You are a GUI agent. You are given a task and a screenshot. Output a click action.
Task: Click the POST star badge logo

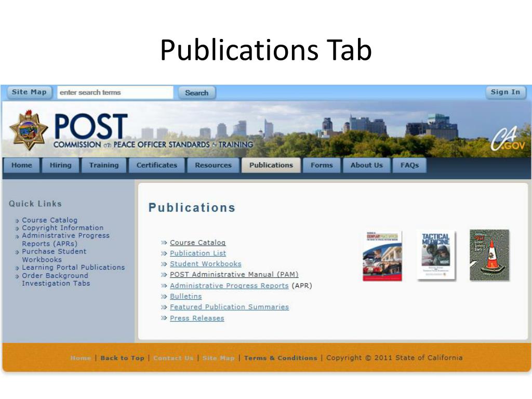point(29,130)
